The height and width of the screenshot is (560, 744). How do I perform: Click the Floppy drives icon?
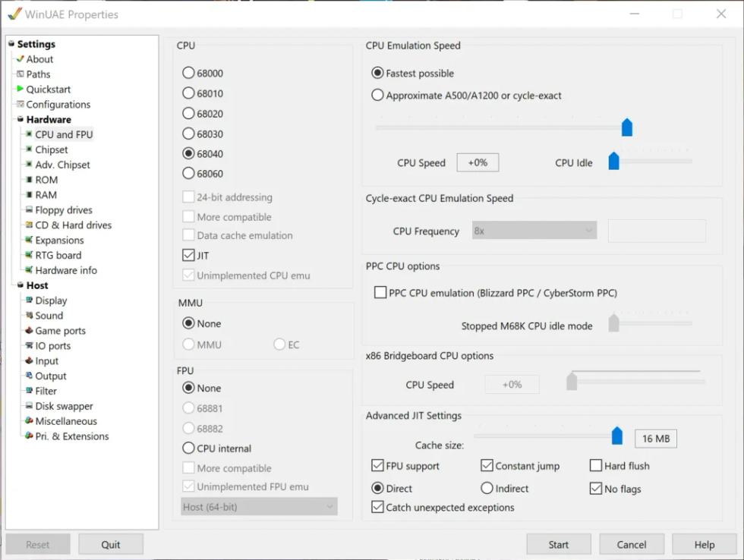coord(29,209)
